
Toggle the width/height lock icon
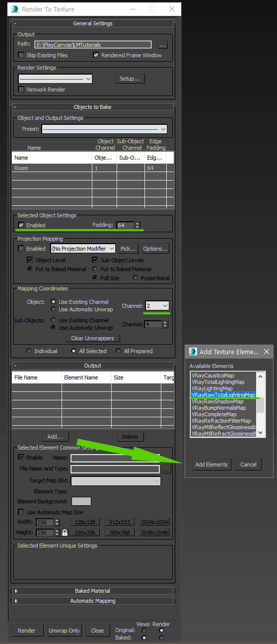[65, 532]
